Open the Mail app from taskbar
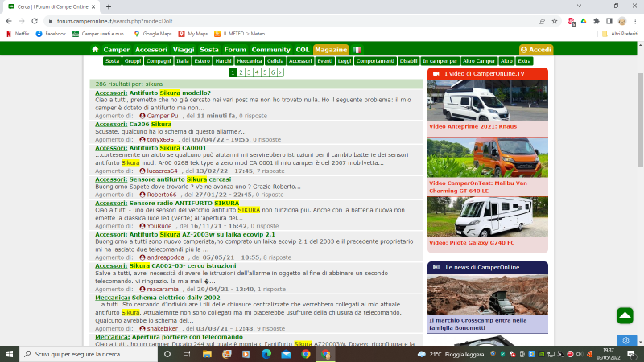This screenshot has width=644, height=362. [287, 354]
